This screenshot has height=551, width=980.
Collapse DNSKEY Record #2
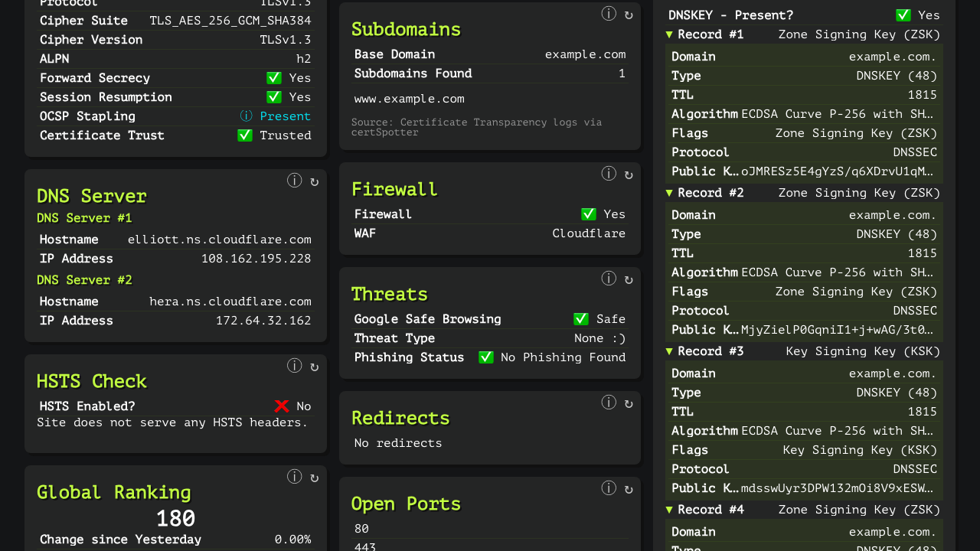tap(669, 193)
